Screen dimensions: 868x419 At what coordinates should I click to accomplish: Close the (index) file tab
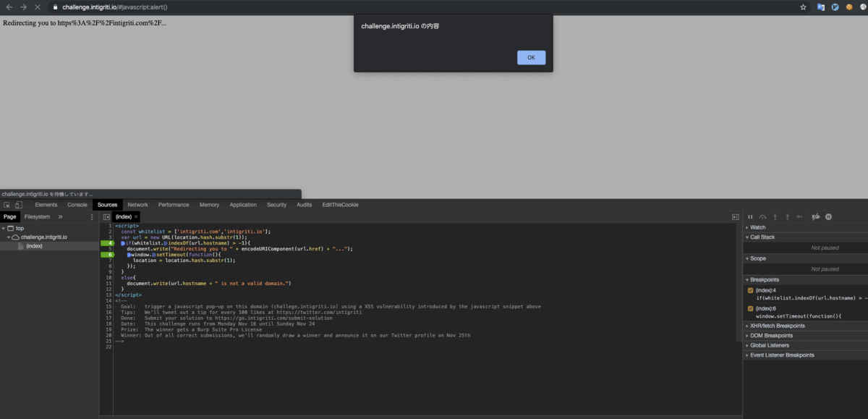tap(136, 216)
